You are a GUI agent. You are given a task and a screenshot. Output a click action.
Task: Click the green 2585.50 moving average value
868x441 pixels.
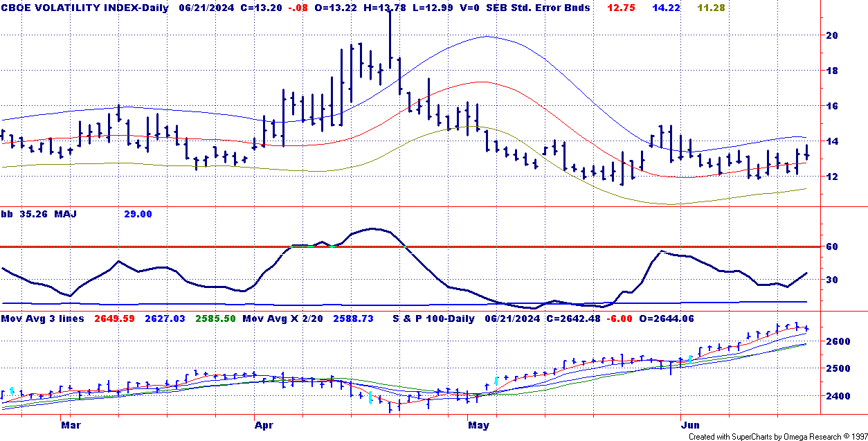pyautogui.click(x=215, y=318)
